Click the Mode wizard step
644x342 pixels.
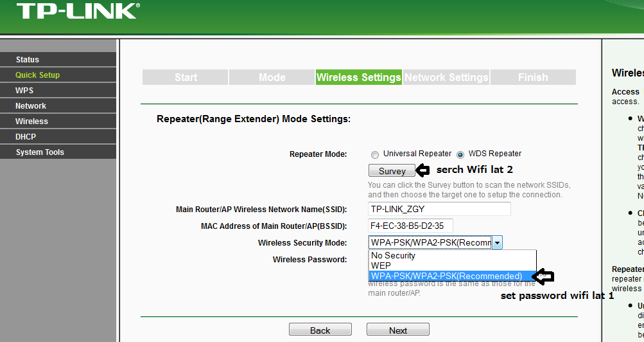click(272, 77)
